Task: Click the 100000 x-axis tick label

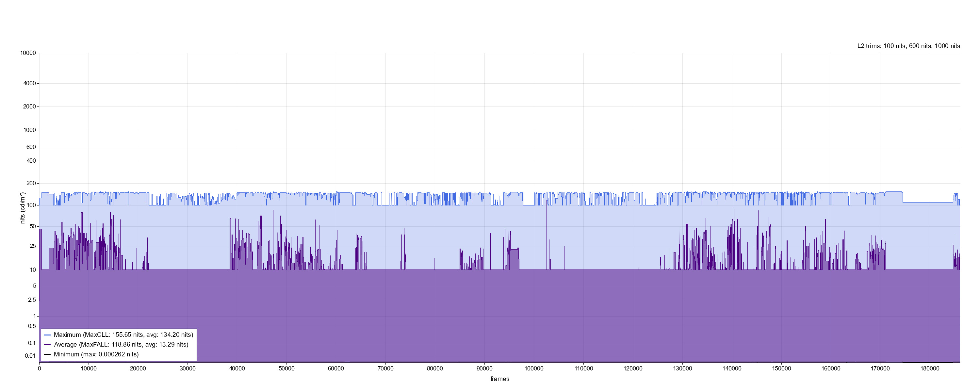Action: (x=534, y=368)
